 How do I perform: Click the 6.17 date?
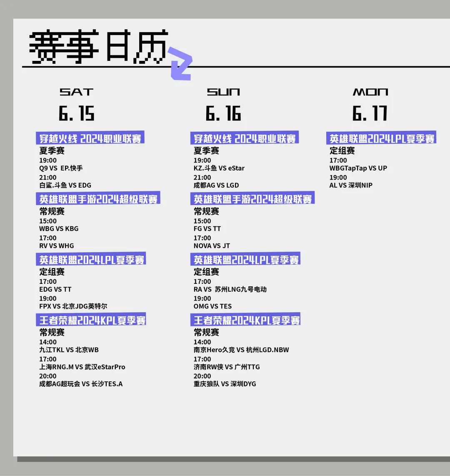coord(370,113)
